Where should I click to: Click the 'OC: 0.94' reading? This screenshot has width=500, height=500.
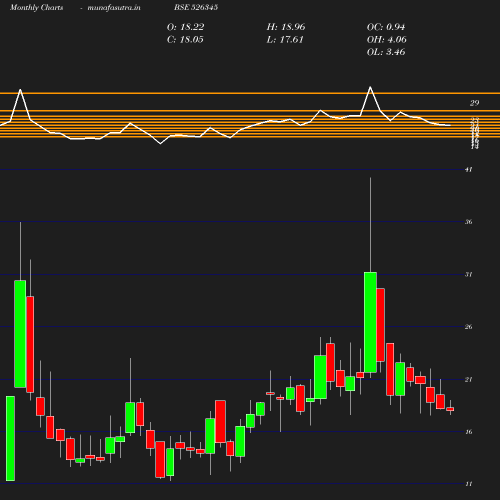(386, 27)
